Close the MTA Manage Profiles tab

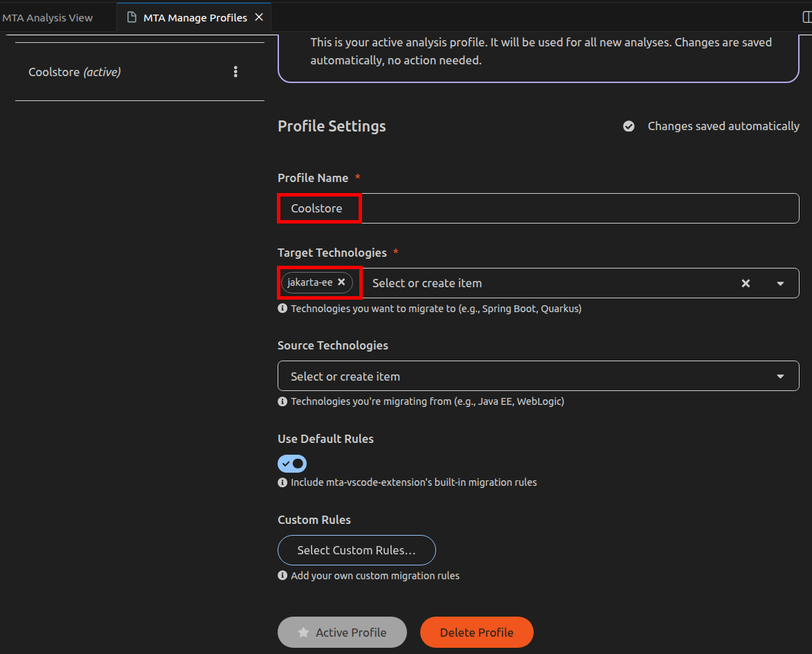259,17
